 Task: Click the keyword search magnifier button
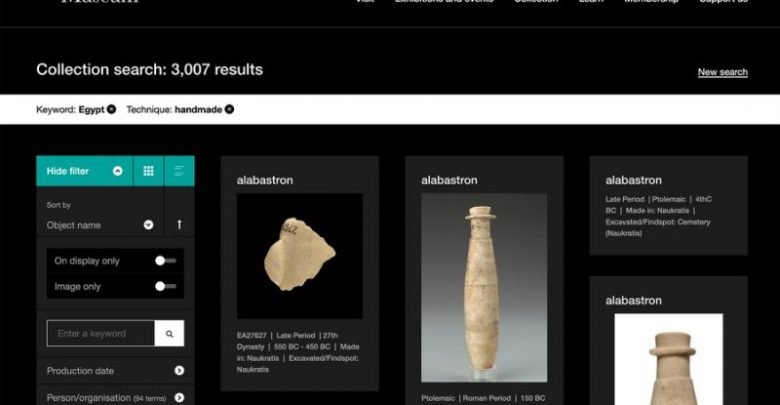point(169,333)
